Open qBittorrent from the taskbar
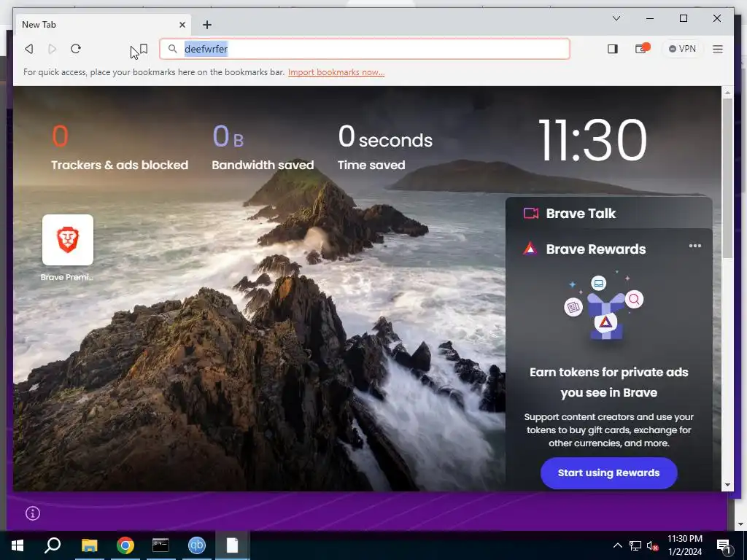Screen dimensions: 747x560 tap(197, 545)
